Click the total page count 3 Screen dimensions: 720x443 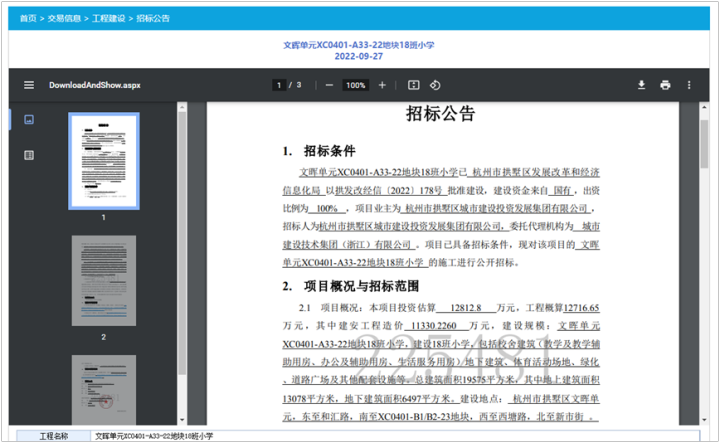(x=299, y=85)
